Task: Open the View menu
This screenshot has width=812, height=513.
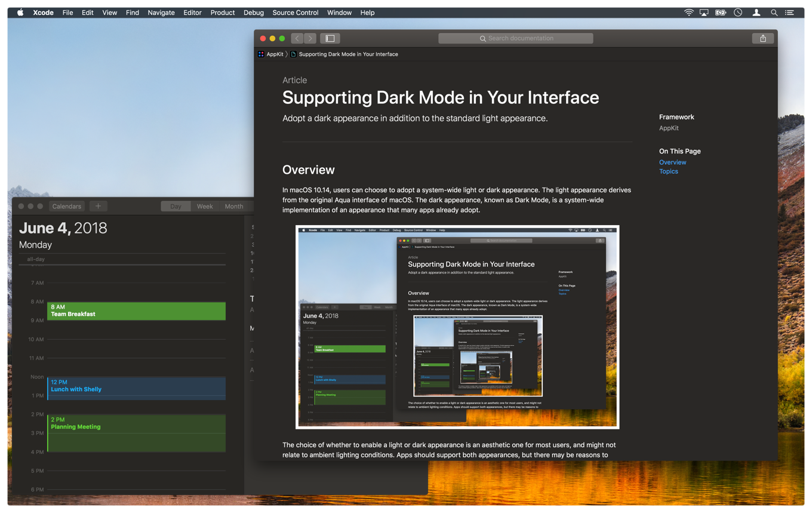Action: (109, 13)
